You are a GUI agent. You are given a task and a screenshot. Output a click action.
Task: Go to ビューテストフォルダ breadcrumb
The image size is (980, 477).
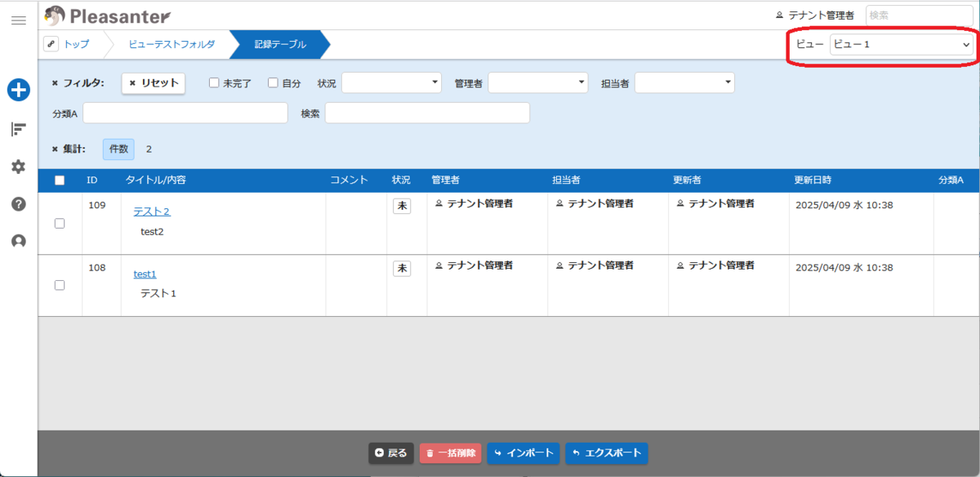click(x=171, y=44)
